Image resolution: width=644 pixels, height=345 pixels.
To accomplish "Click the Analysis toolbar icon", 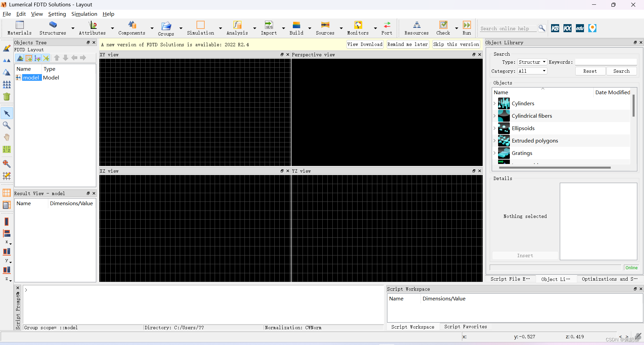I will [237, 25].
